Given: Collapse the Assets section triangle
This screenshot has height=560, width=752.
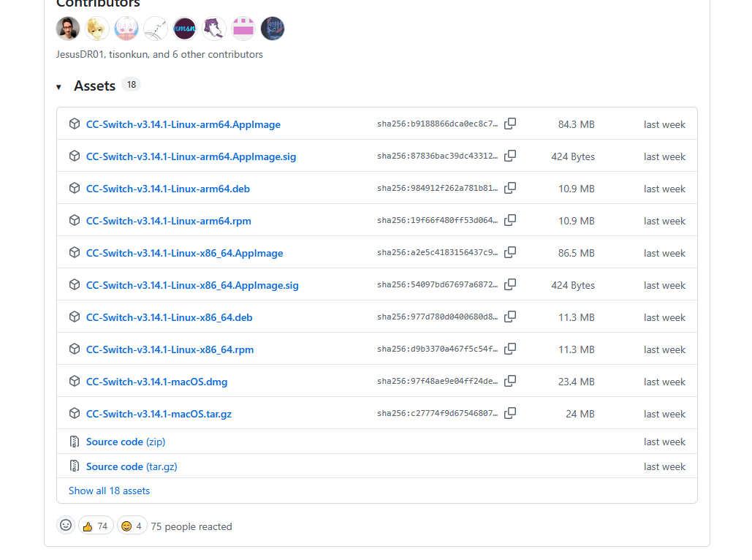Looking at the screenshot, I should [58, 87].
